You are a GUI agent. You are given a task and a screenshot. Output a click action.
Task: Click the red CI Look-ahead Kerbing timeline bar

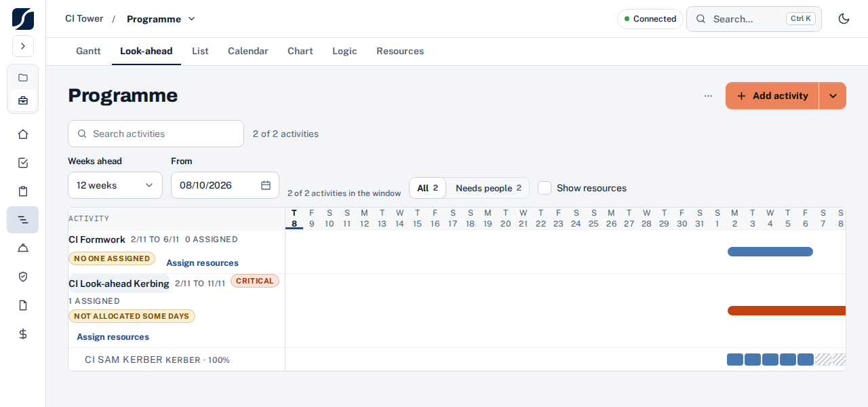pos(787,311)
